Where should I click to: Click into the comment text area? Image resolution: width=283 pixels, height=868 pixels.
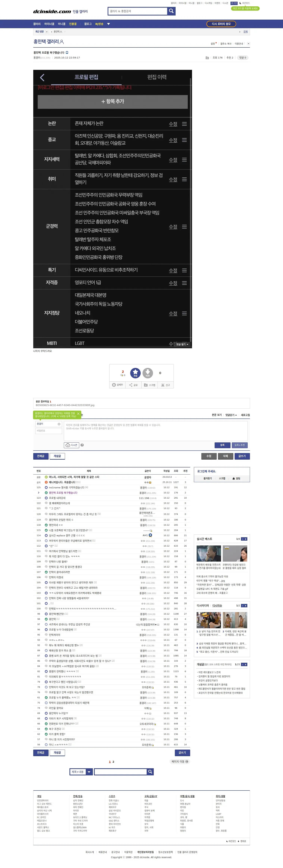156,431
